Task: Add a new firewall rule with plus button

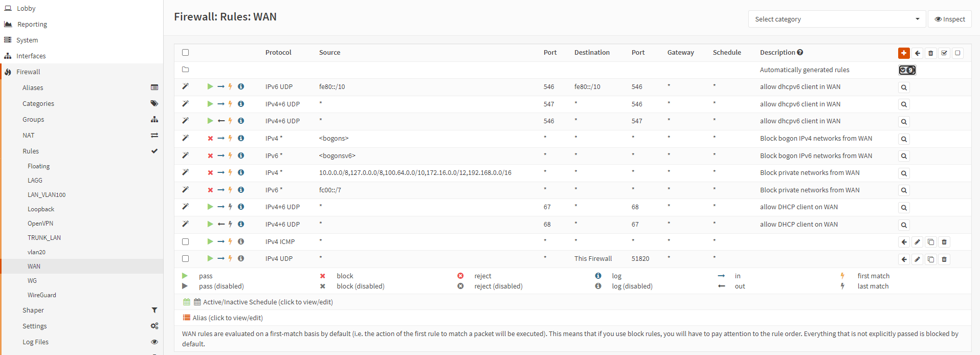Action: (904, 53)
